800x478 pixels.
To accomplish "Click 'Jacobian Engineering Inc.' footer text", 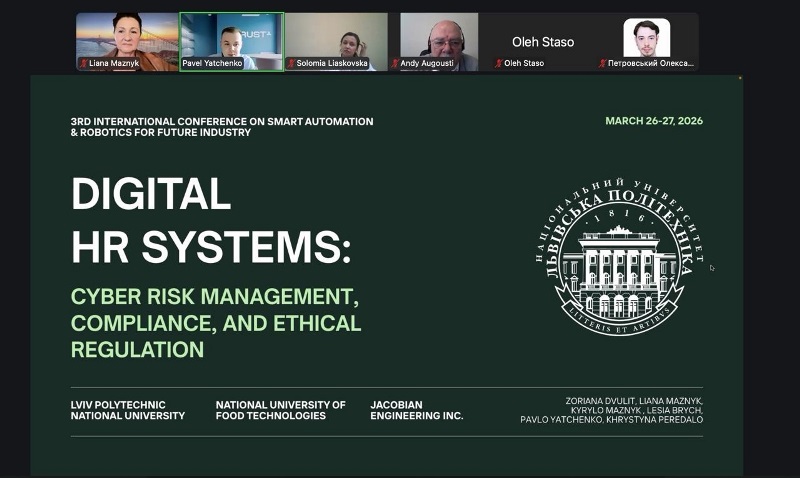I will coord(416,410).
